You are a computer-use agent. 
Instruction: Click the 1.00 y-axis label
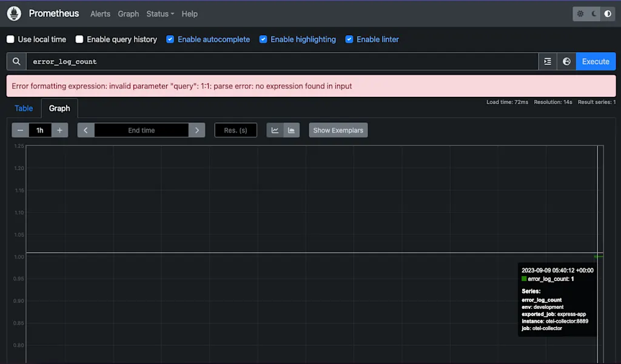click(x=19, y=257)
